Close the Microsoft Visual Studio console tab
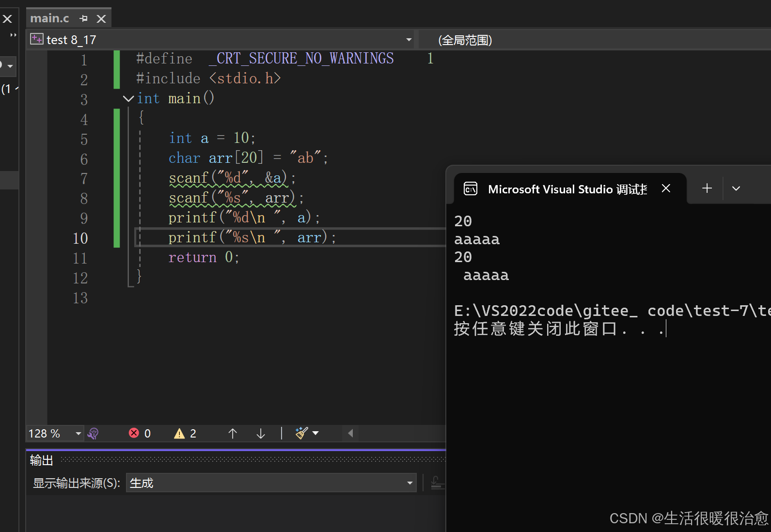This screenshot has height=532, width=771. coord(666,188)
